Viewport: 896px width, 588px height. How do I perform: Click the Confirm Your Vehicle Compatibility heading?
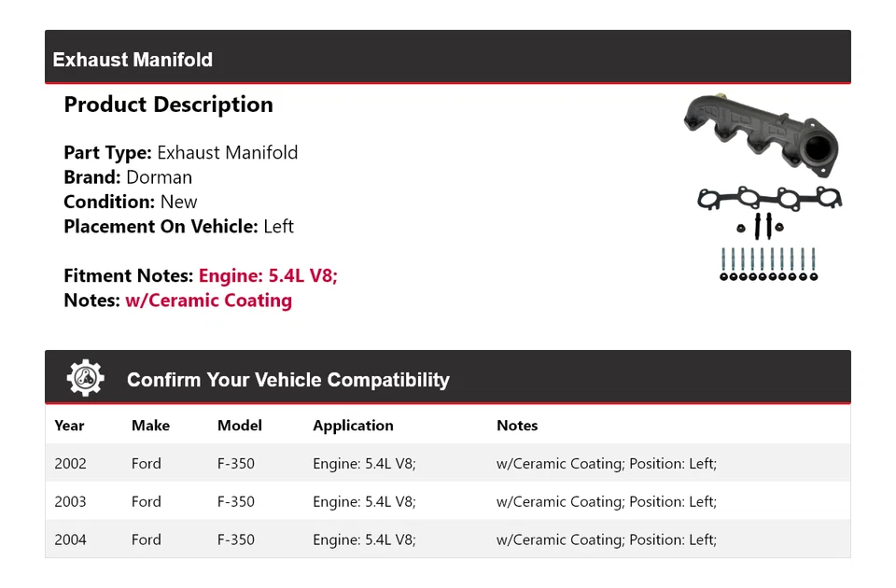tap(287, 380)
